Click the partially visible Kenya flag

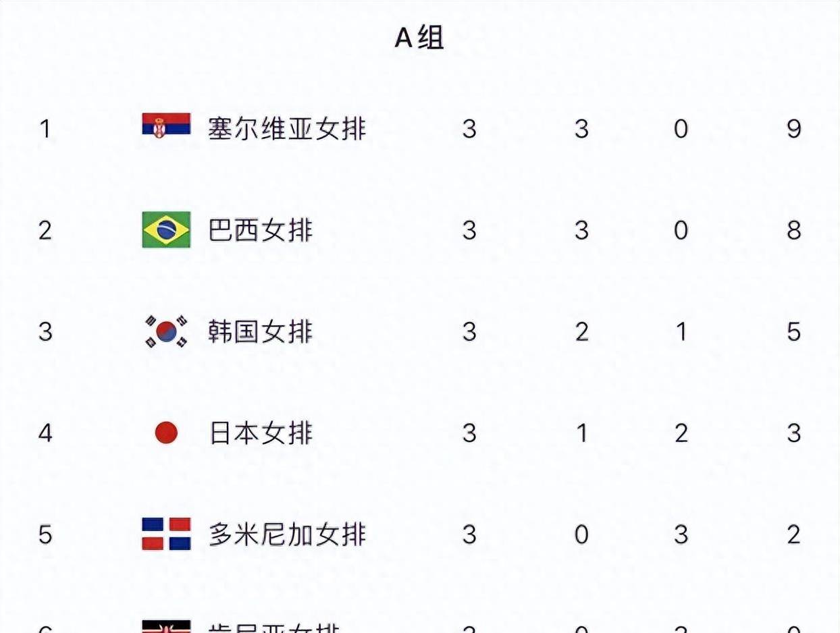coord(166,627)
